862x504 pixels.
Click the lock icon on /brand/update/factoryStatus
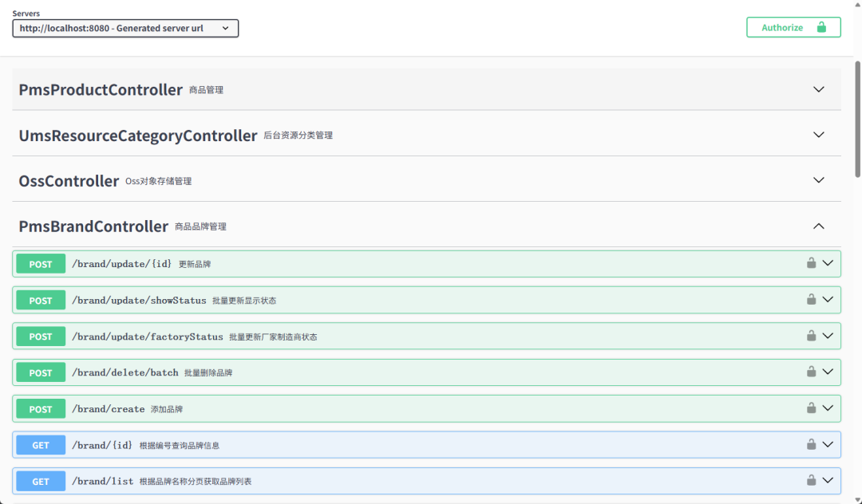(811, 336)
